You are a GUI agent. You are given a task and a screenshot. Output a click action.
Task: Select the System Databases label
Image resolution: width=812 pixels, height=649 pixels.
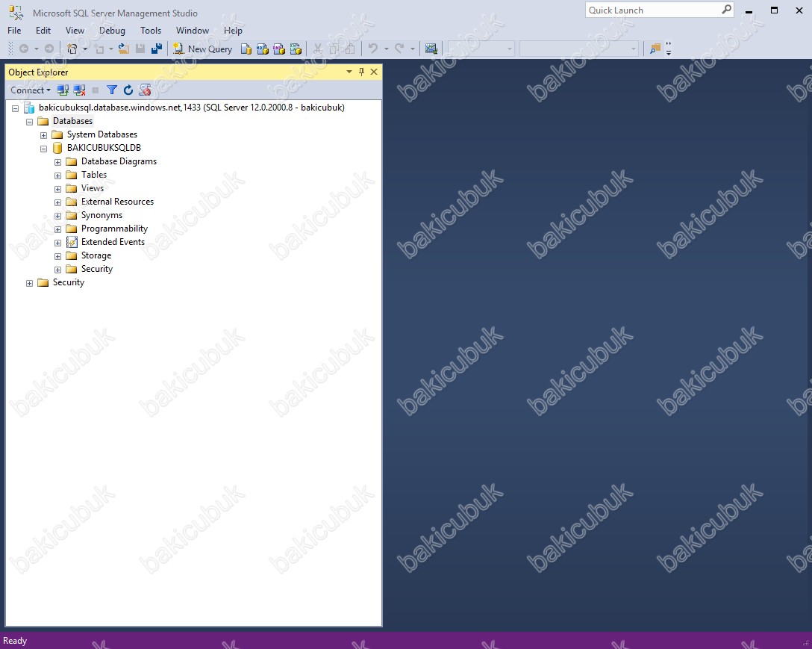(x=102, y=134)
